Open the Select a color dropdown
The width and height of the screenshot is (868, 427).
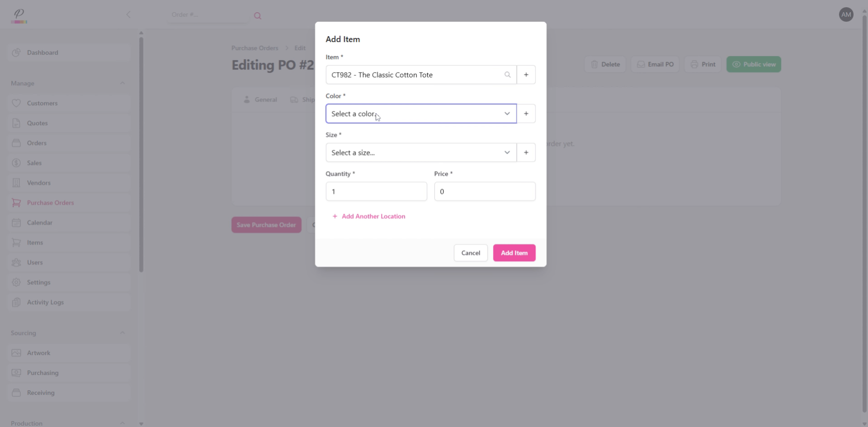[420, 114]
